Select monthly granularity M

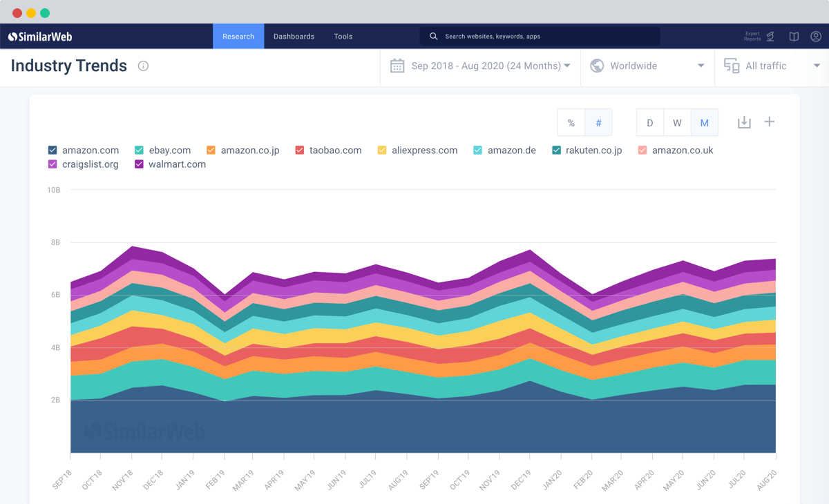click(705, 123)
